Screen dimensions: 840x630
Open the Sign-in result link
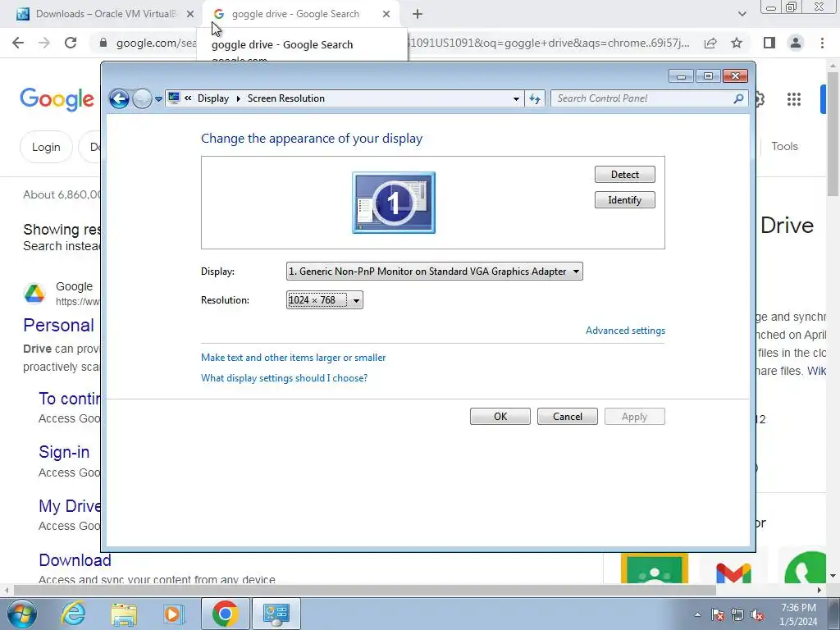pyautogui.click(x=64, y=452)
